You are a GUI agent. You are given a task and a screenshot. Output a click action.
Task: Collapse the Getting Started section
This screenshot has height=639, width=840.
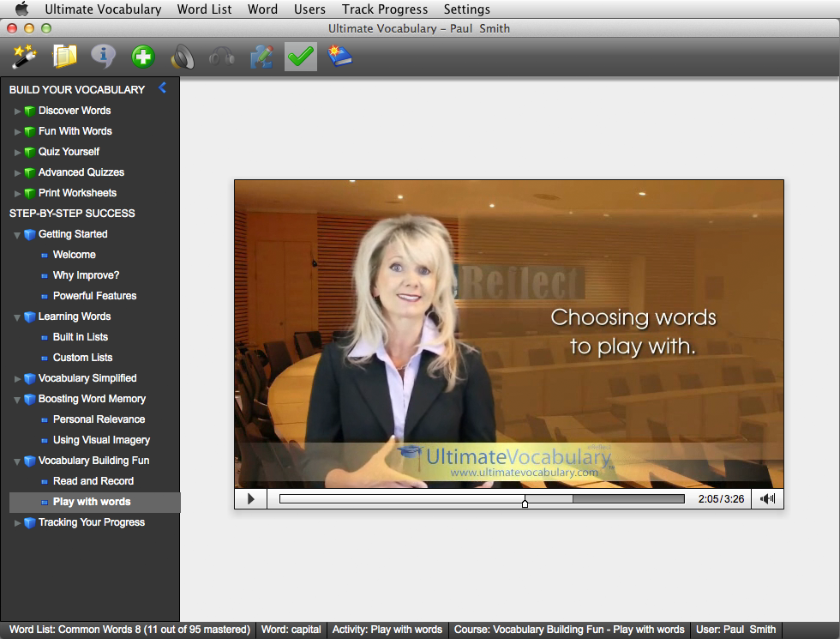click(17, 234)
